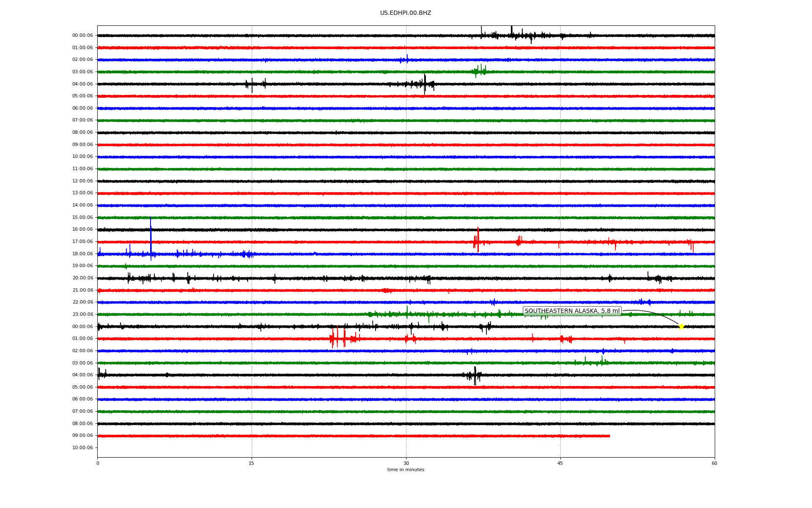Click the 12:00:06 trace row label
Screen dimensions: 812x508
[x=82, y=181]
